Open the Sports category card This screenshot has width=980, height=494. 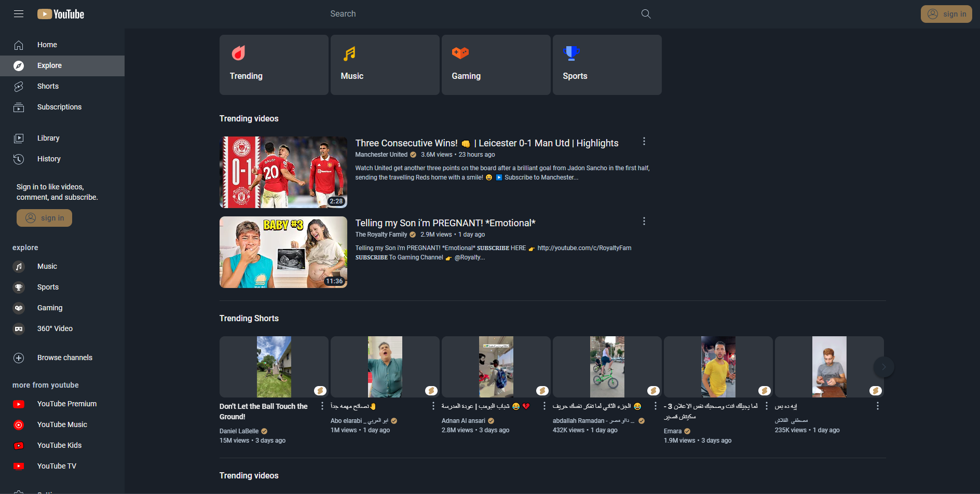607,65
